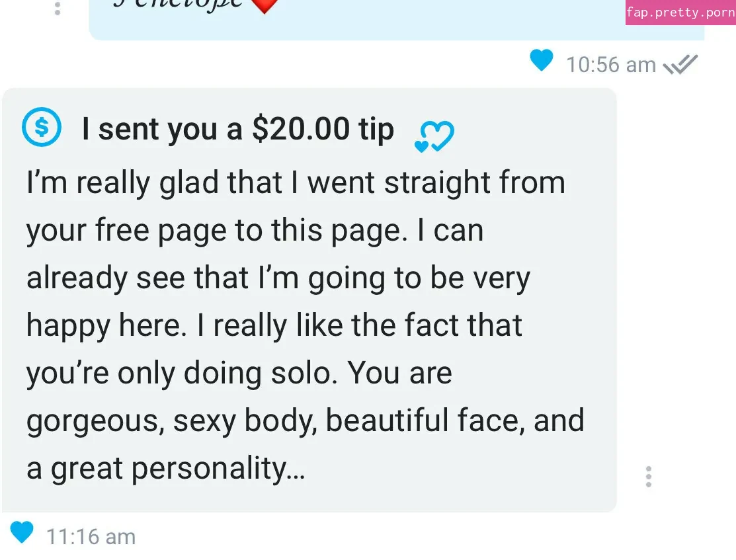Tap the red heart emoji in the top message
Screen dimensions: 736x560
pos(265,6)
